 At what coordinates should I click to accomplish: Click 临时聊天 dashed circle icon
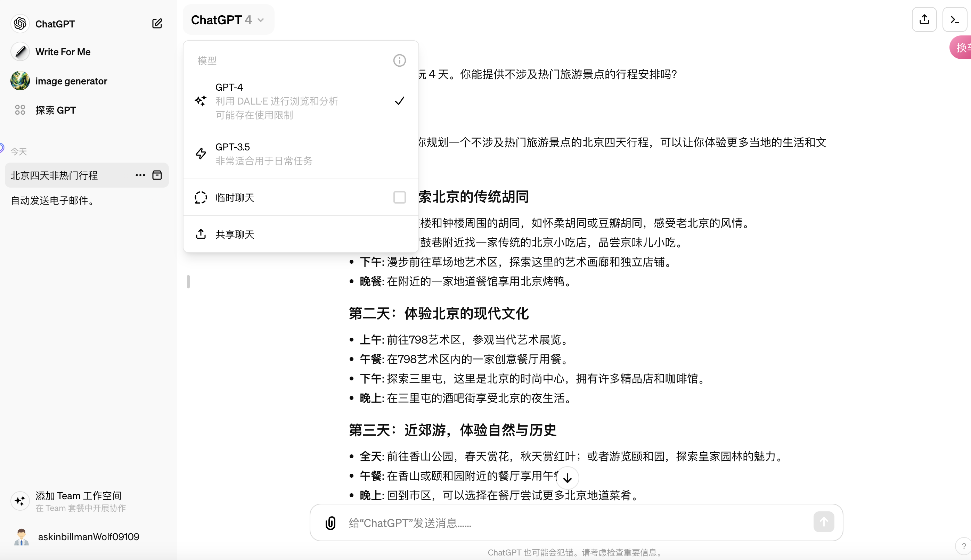[201, 197]
